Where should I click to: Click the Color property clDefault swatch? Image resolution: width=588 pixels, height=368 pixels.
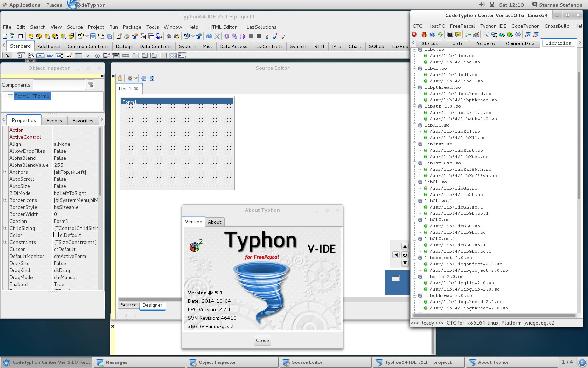(x=56, y=235)
